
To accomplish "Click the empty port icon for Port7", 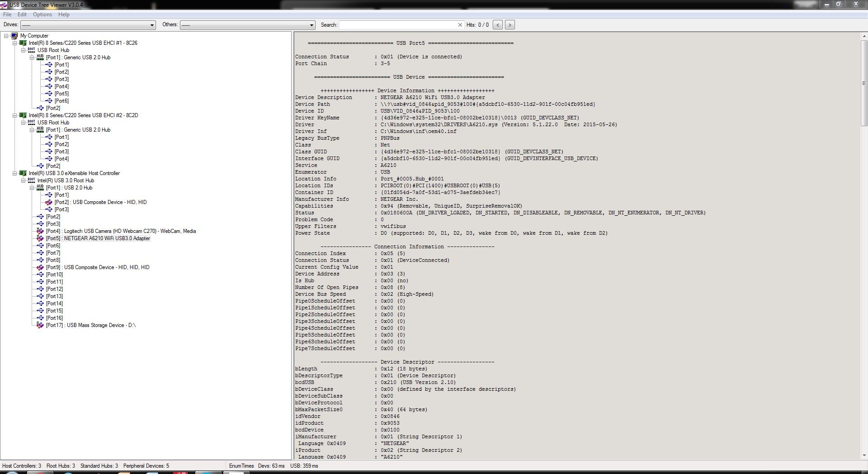I will click(x=40, y=253).
